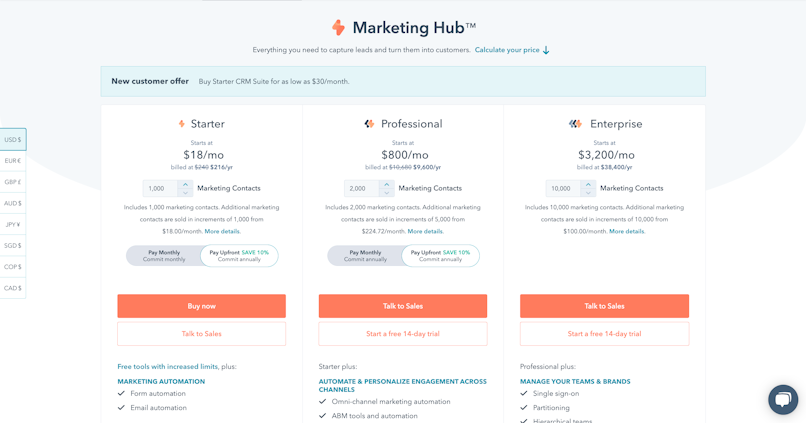Click AUTOMATE & PERSONALIZE ENGAGEMENT ACROSS CHANNELS heading
Image resolution: width=806 pixels, height=423 pixels.
(x=402, y=385)
